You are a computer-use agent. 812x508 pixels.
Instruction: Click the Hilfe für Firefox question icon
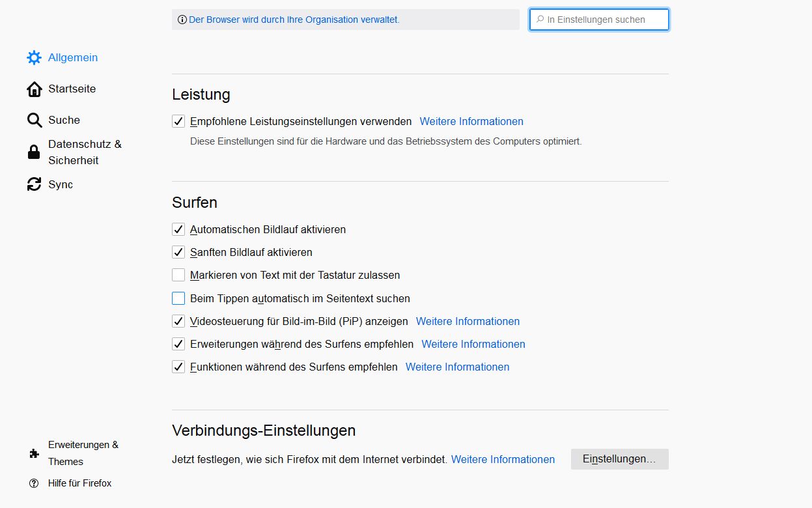34,483
